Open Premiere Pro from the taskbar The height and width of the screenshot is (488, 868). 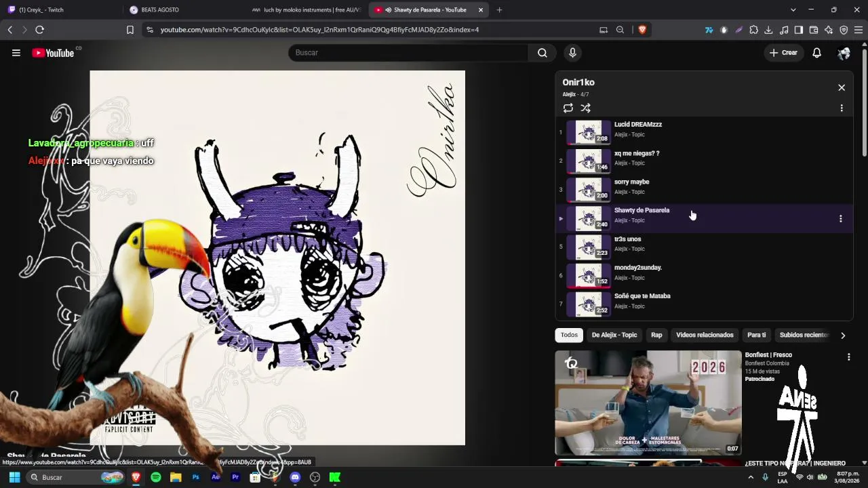pyautogui.click(x=235, y=477)
